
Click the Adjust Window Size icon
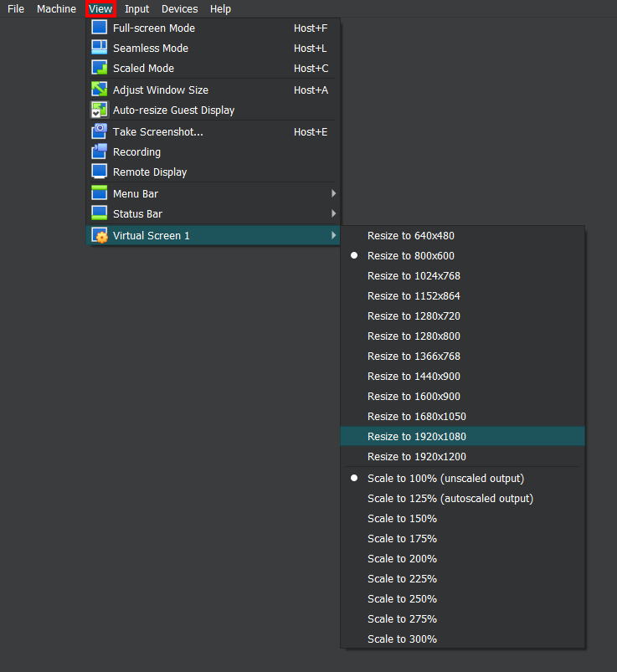(x=100, y=90)
